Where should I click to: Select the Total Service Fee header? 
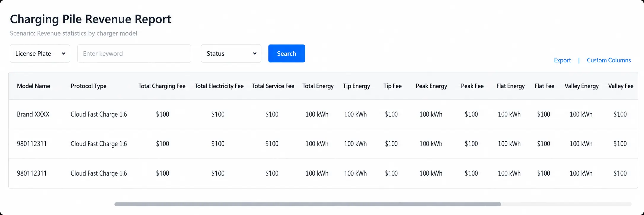[x=273, y=86]
